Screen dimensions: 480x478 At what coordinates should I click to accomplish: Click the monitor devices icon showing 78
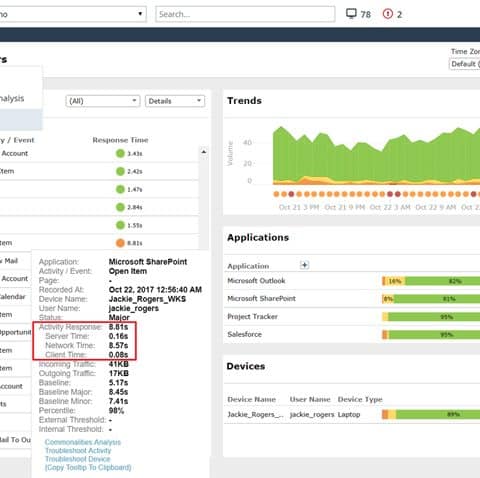(x=351, y=14)
